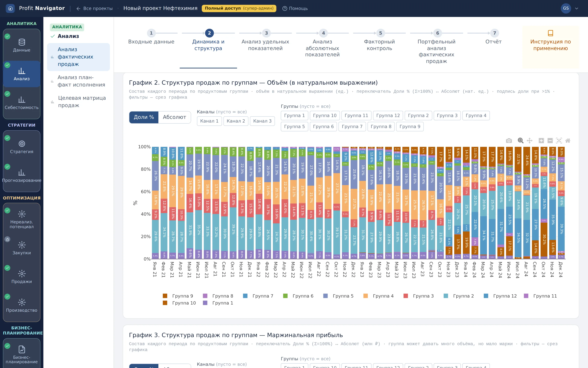The width and height of the screenshot is (588, 368).
Task: Open the Стратегия sidebar section
Action: pos(22,147)
